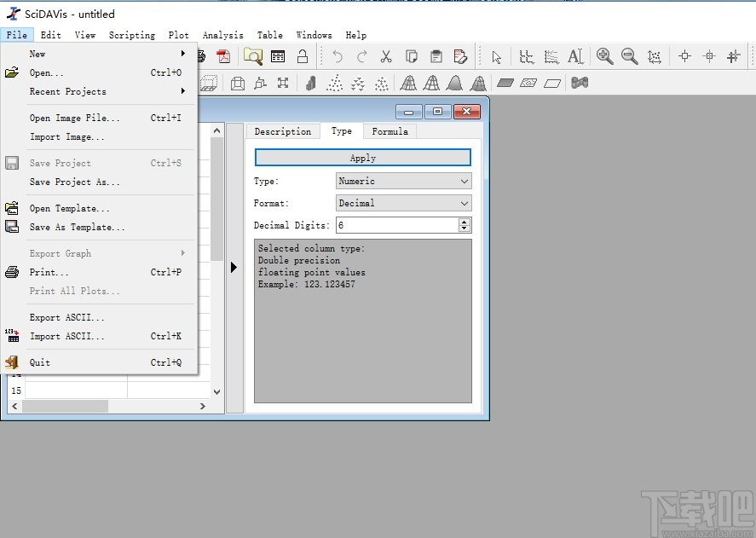
Task: Click the black arrow panel collapse toggle
Action: point(234,268)
